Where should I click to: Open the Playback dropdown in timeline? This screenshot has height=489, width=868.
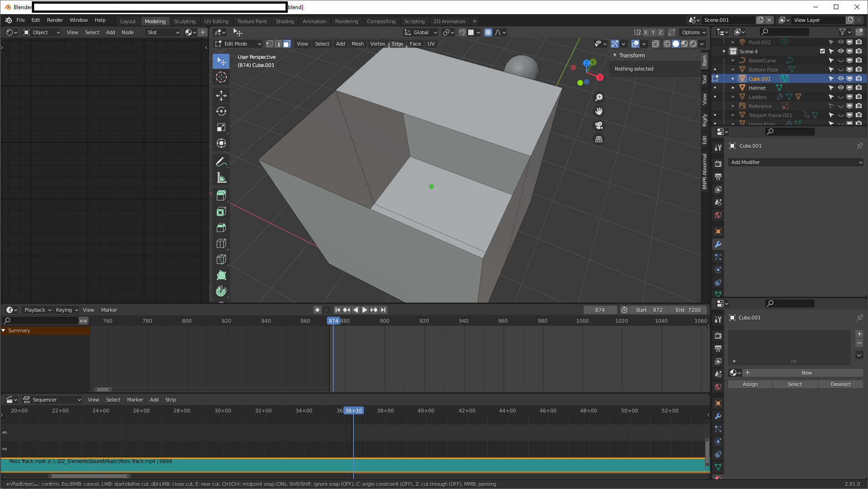38,310
